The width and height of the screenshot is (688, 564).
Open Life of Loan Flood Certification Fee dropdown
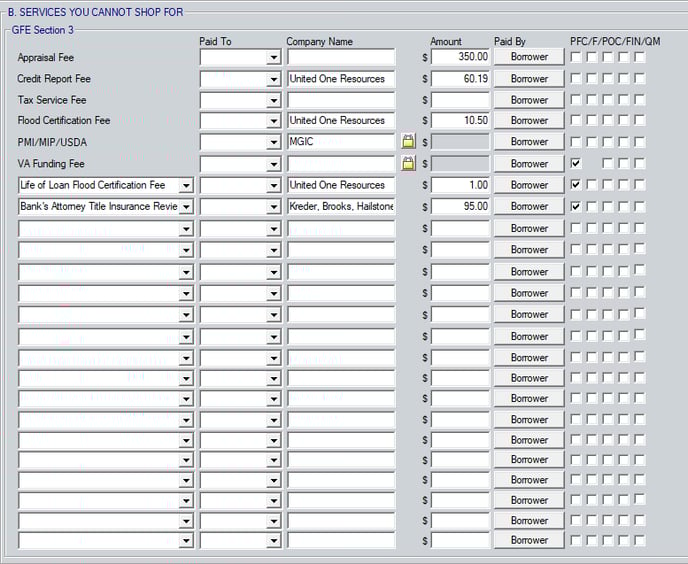(185, 186)
